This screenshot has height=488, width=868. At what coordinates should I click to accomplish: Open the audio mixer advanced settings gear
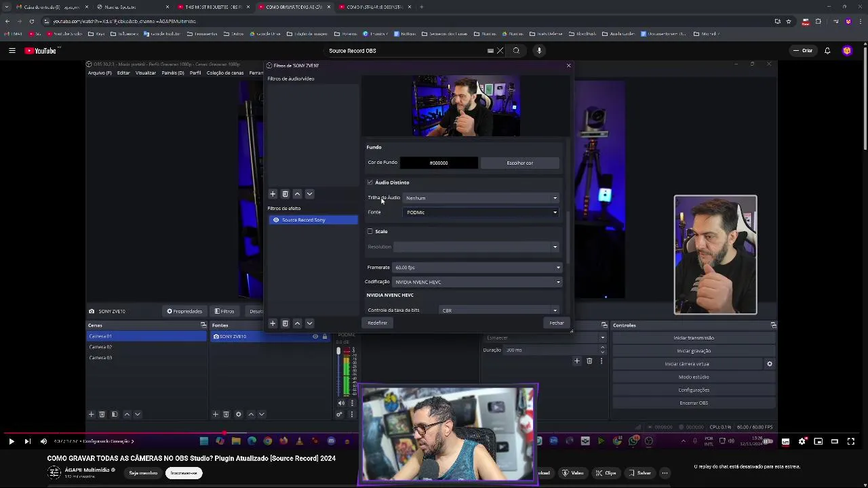[340, 414]
